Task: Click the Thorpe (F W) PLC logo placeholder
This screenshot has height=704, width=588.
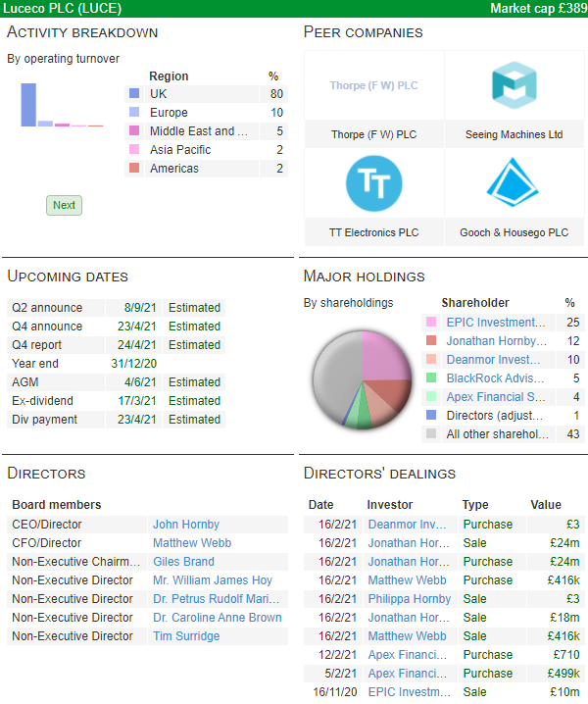Action: point(374,85)
